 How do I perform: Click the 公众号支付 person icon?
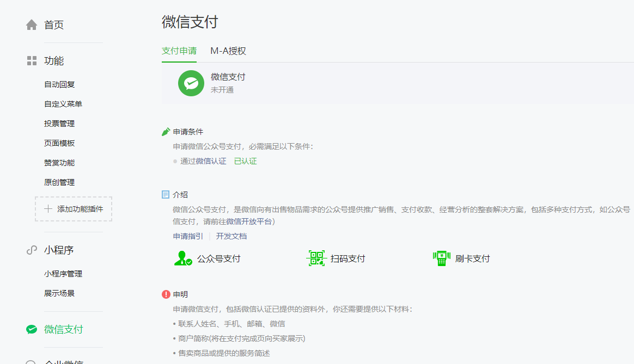[183, 258]
